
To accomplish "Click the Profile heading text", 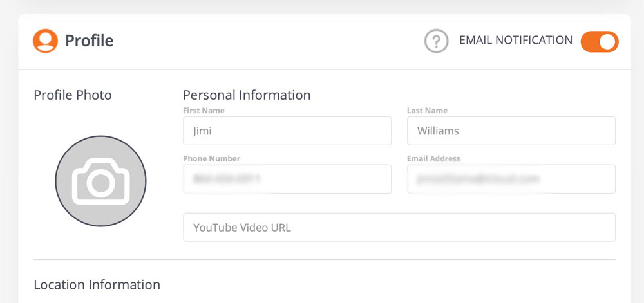I will (89, 41).
